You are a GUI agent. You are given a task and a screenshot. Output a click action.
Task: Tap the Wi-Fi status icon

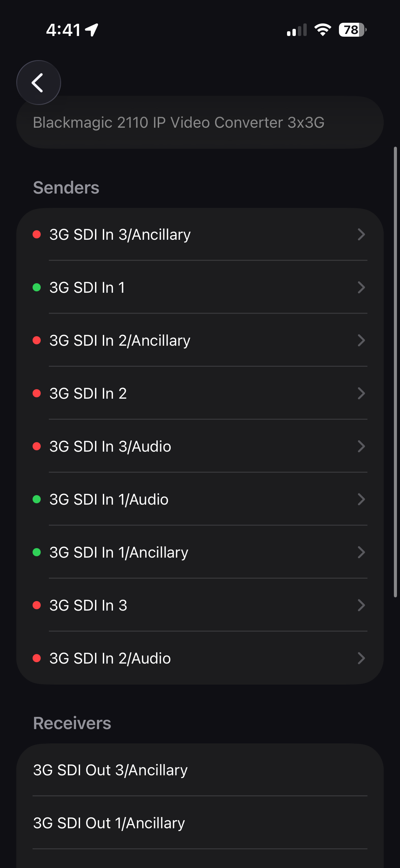point(322,30)
